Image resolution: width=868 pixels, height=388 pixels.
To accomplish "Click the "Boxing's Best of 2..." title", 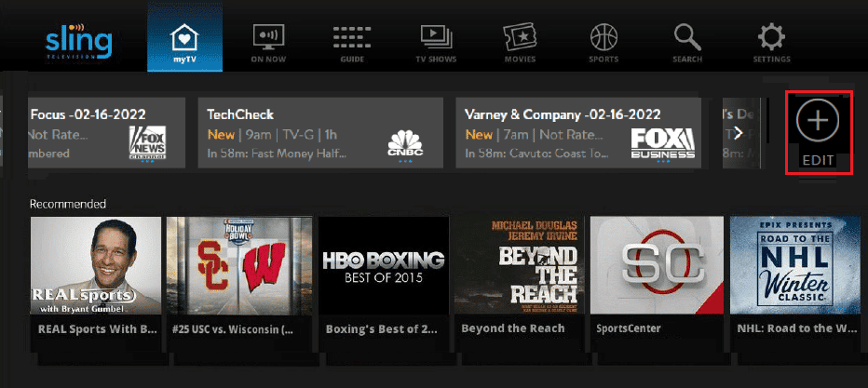I will (382, 329).
